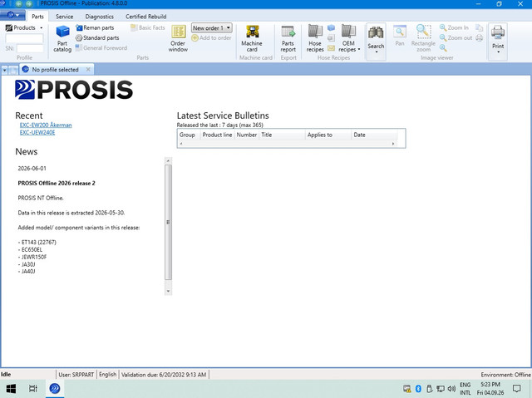Open volume control in system tray
The image size is (532, 398).
point(451,389)
